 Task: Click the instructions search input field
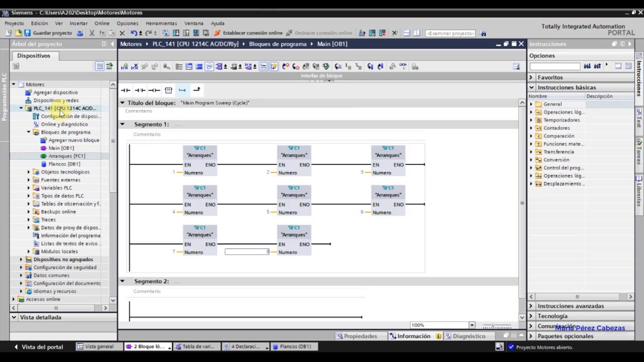[555, 66]
